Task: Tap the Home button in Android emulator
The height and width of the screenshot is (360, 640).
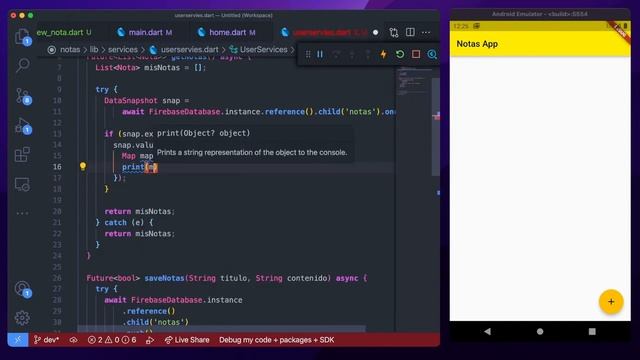Action: coord(540,331)
